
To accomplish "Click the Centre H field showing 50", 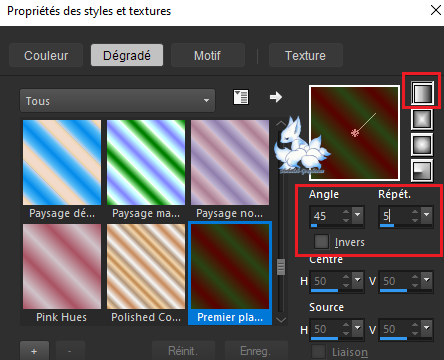I will click(326, 281).
